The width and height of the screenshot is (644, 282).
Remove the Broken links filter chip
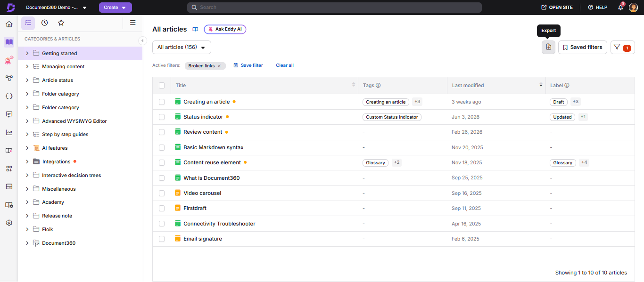(219, 66)
